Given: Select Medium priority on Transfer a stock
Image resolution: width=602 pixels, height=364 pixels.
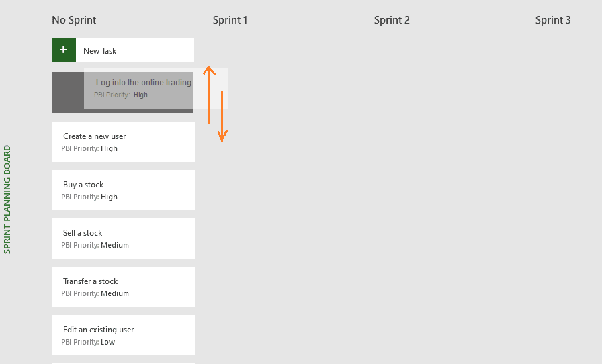Looking at the screenshot, I should pyautogui.click(x=115, y=293).
